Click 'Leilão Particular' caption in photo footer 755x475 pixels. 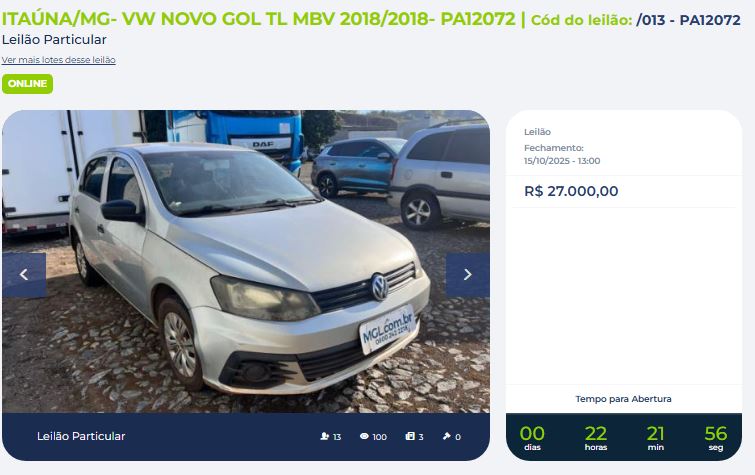(x=81, y=436)
